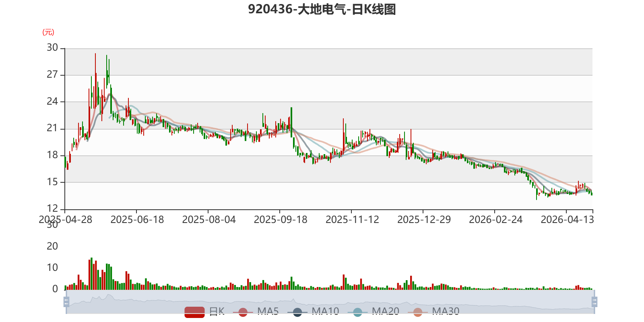Click the 2026-02-24 date axis label
Image resolution: width=644 pixels, height=322 pixels.
tap(495, 219)
